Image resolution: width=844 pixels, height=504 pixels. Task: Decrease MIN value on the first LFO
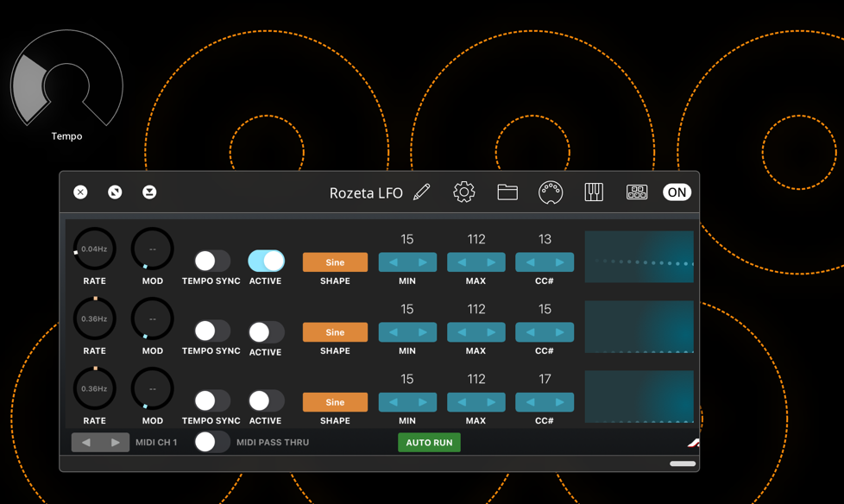point(393,262)
